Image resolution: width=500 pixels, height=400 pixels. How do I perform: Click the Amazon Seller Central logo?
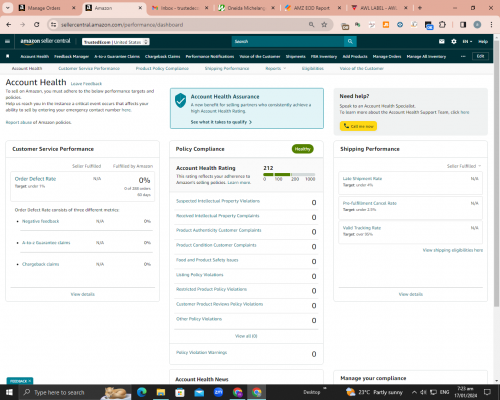click(45, 41)
